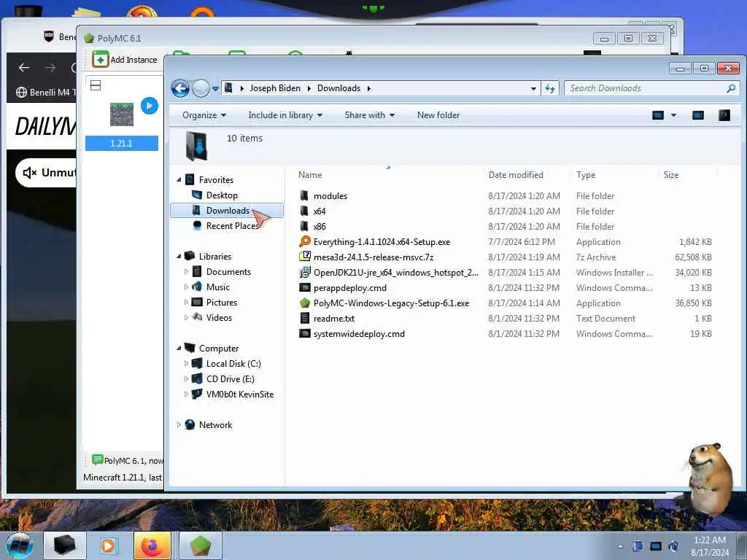Select the 1.21.1 instance in PolyMC
The image size is (747, 560).
(x=122, y=144)
